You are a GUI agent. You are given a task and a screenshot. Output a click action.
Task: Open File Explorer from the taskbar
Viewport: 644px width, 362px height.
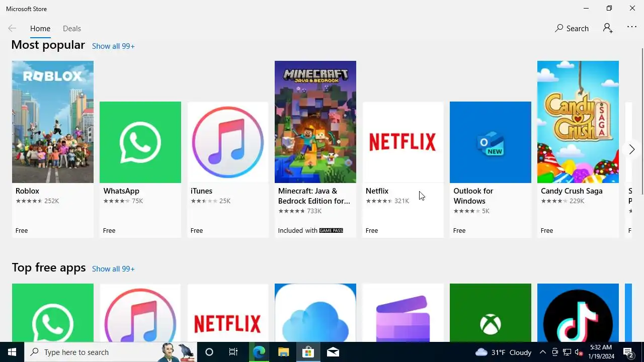pyautogui.click(x=283, y=352)
